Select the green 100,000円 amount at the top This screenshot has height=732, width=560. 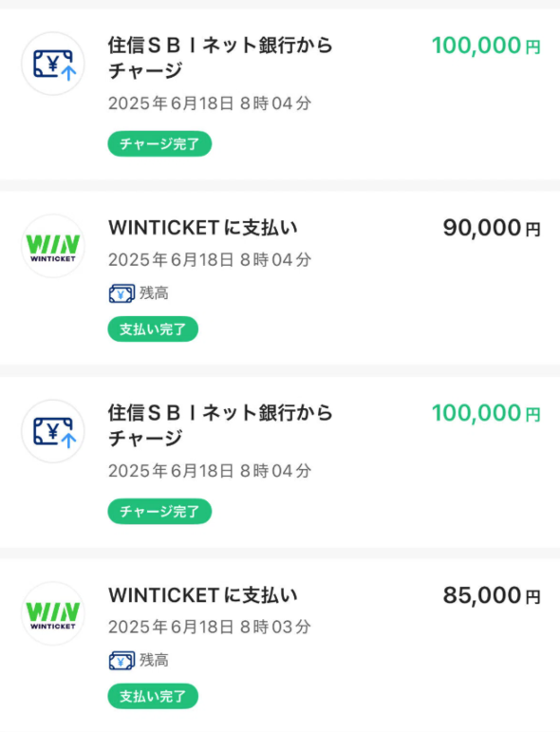point(486,46)
